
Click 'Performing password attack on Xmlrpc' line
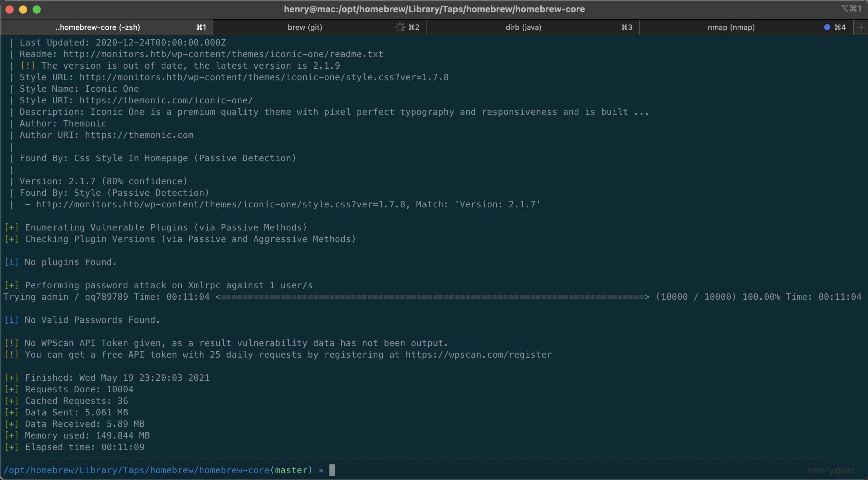(169, 285)
